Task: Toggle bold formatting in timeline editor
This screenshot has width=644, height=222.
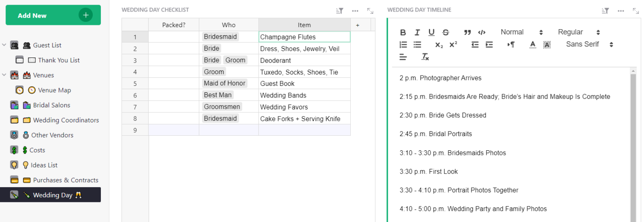Action: pyautogui.click(x=403, y=32)
